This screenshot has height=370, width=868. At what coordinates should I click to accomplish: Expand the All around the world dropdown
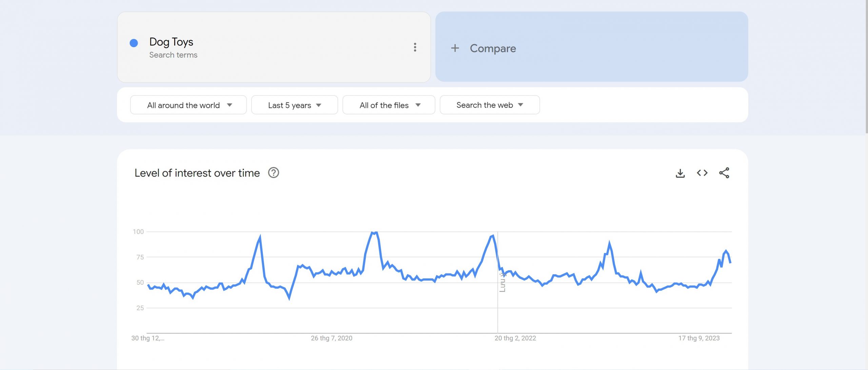pyautogui.click(x=188, y=105)
